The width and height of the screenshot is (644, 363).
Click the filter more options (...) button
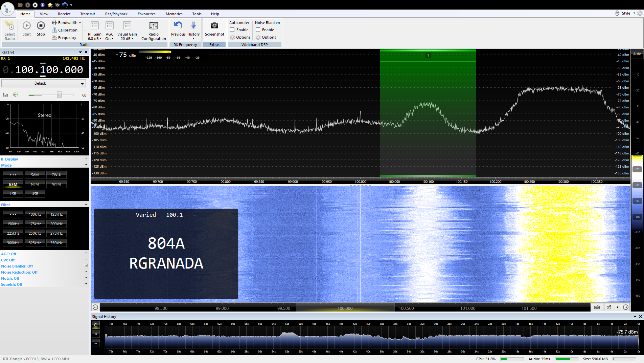coord(13,214)
